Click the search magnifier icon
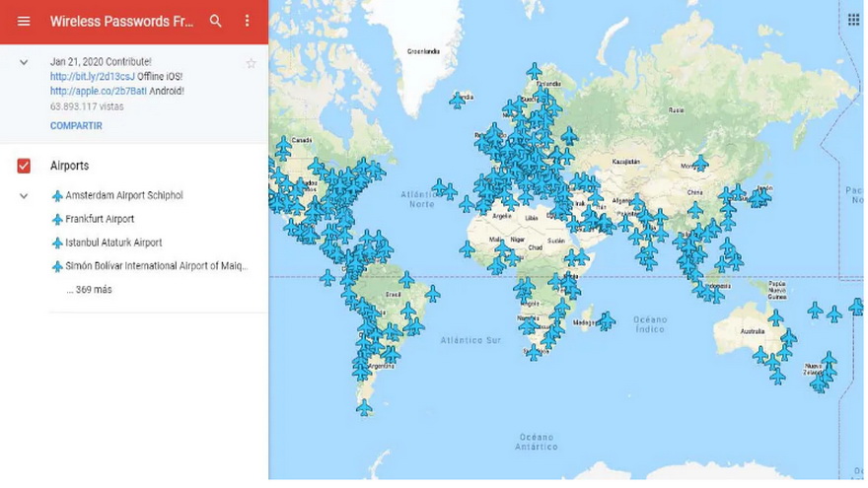This screenshot has width=868, height=488. pos(216,21)
